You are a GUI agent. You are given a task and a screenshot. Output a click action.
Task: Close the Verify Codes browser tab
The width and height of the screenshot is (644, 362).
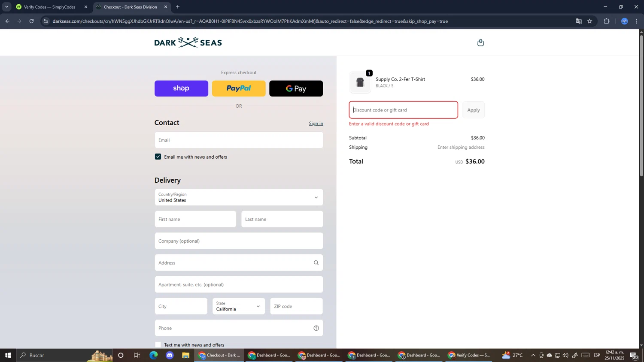point(86,7)
